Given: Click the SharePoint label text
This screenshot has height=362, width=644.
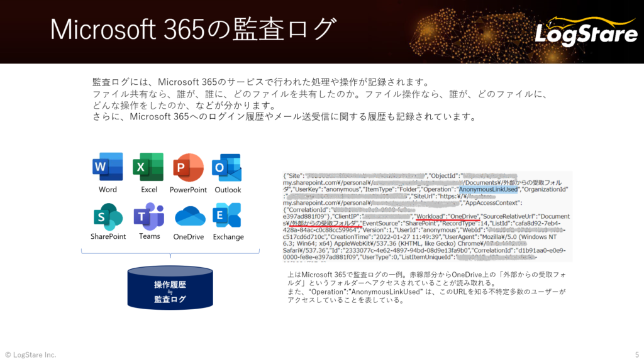Looking at the screenshot, I should tap(108, 236).
